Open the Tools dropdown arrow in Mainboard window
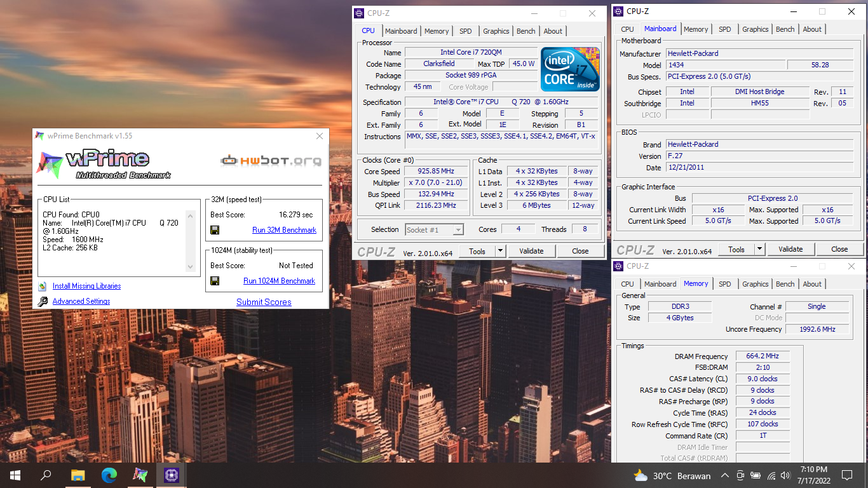Viewport: 868px width, 488px height. pos(759,249)
